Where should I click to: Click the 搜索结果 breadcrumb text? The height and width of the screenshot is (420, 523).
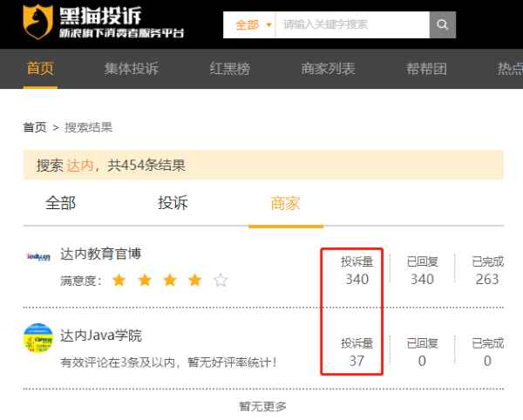click(x=88, y=127)
